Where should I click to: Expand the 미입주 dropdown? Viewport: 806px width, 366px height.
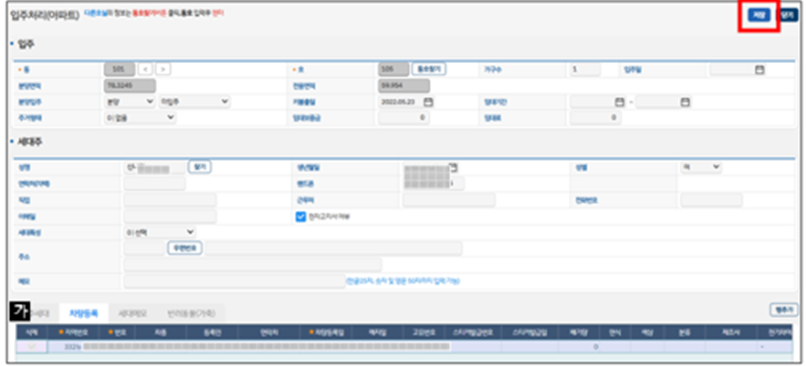(x=194, y=102)
